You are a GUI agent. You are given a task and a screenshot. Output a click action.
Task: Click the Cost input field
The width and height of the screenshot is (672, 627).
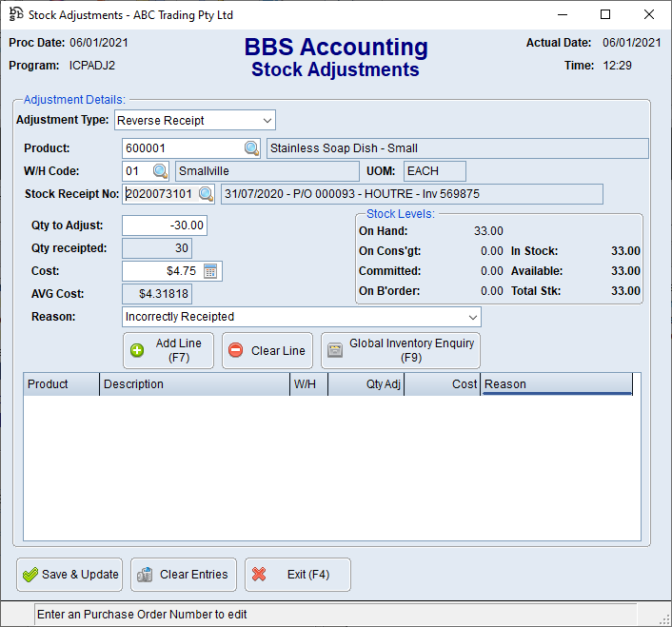tap(162, 271)
